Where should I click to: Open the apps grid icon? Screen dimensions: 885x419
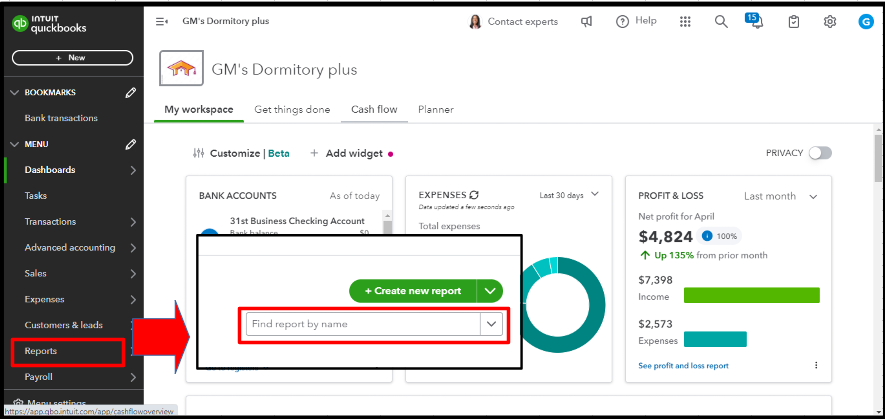click(685, 21)
